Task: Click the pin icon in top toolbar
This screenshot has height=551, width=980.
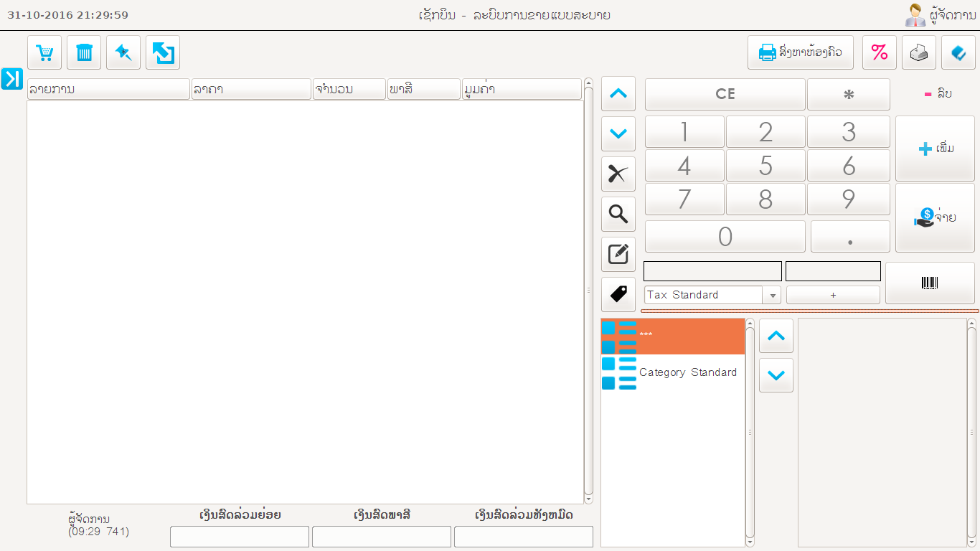Action: [x=123, y=52]
